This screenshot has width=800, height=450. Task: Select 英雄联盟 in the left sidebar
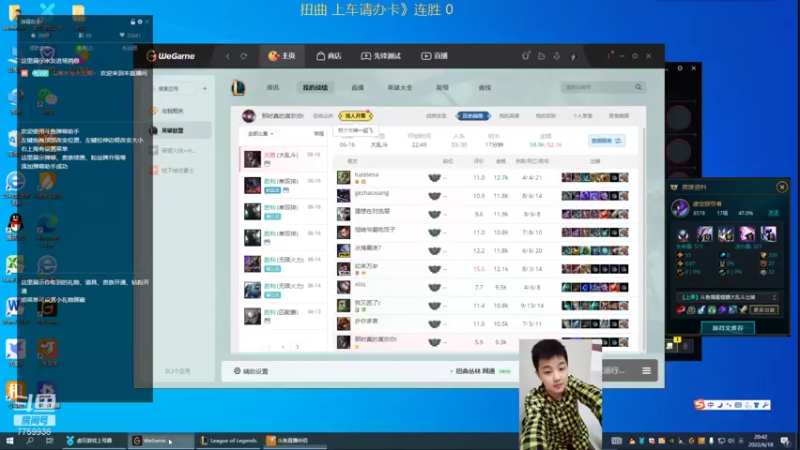pyautogui.click(x=180, y=131)
